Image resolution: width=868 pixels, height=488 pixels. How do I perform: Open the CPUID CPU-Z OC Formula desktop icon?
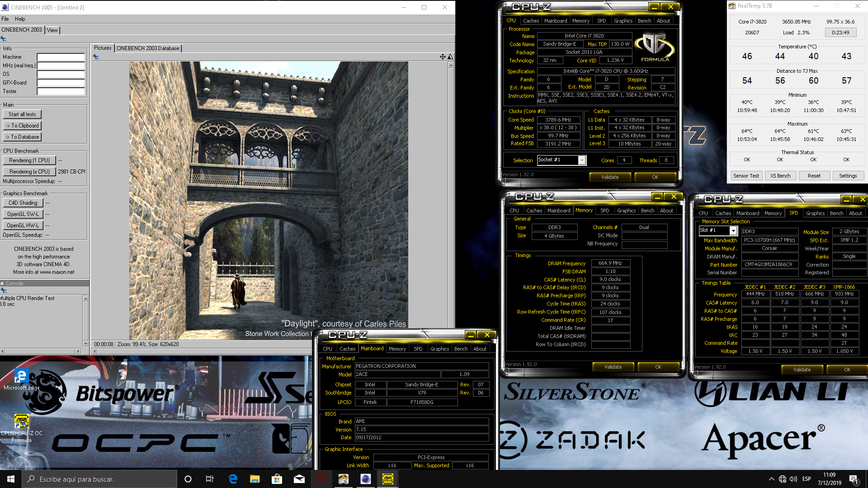(x=21, y=428)
